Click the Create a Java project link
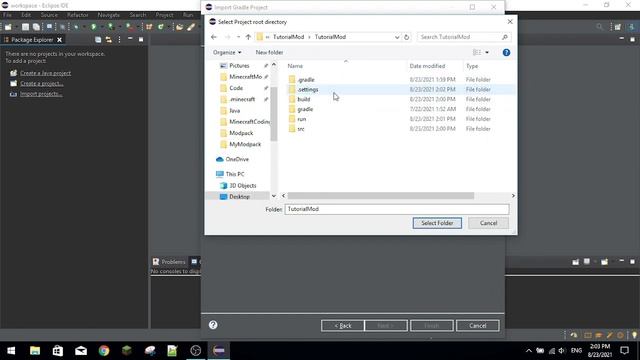The width and height of the screenshot is (640, 360). [46, 73]
